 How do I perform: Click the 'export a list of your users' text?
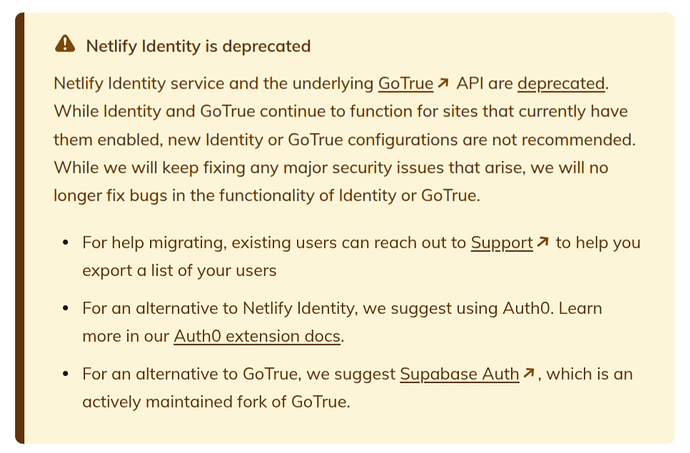pyautogui.click(x=180, y=270)
